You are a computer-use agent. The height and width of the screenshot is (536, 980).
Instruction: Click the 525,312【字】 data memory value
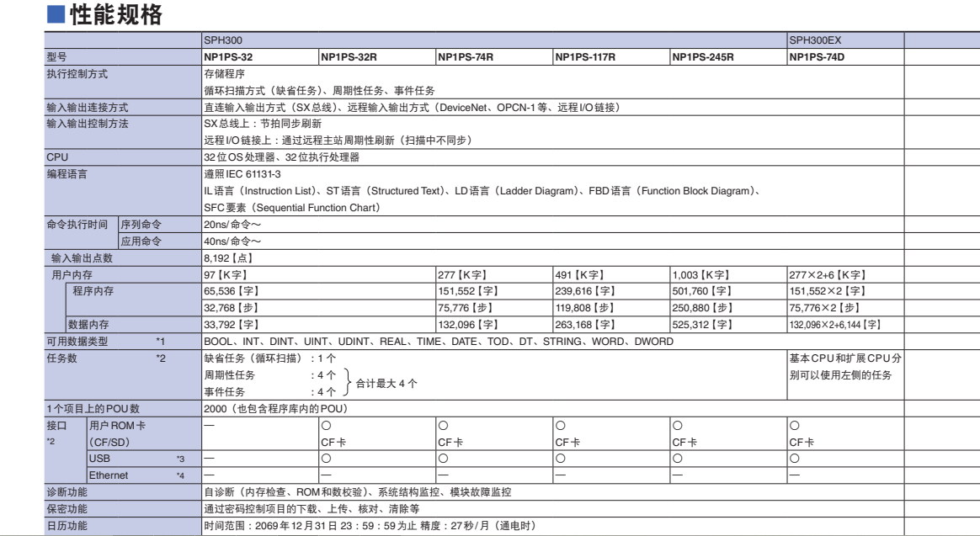point(702,325)
